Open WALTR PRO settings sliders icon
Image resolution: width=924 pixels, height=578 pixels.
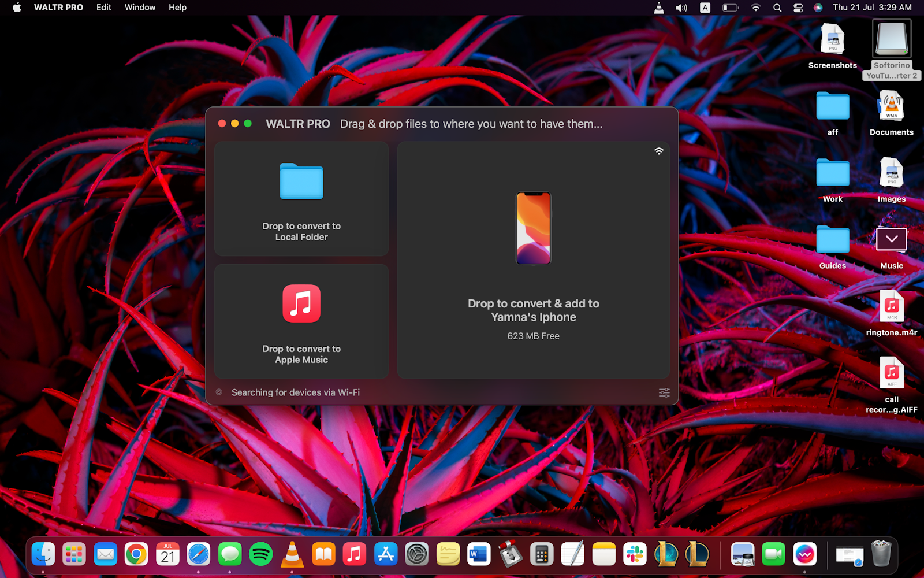tap(664, 392)
